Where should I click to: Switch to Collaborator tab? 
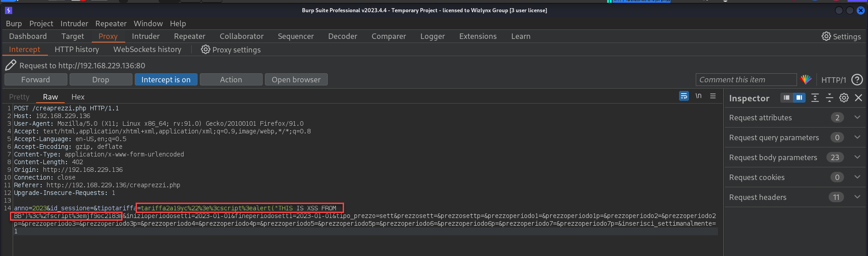(241, 36)
